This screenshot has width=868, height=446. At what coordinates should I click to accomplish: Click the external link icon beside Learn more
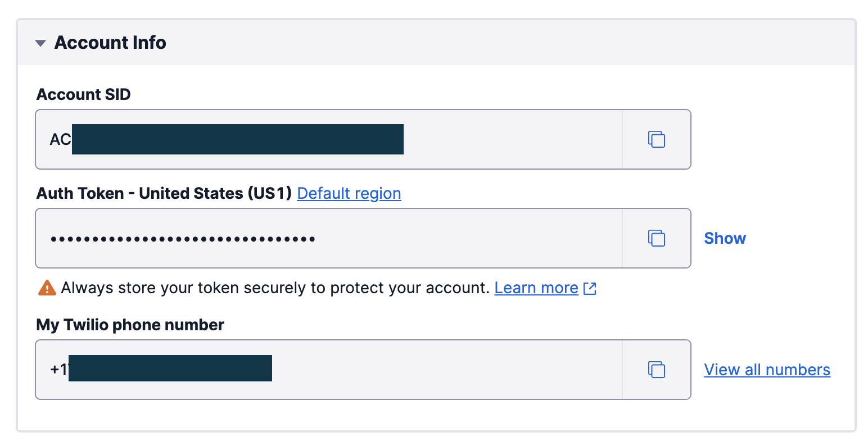click(590, 289)
